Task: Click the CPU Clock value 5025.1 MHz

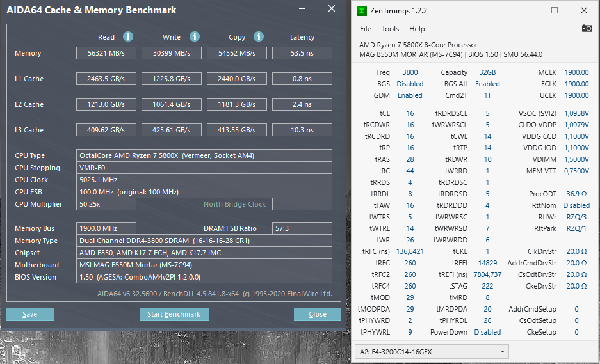Action: pyautogui.click(x=204, y=180)
